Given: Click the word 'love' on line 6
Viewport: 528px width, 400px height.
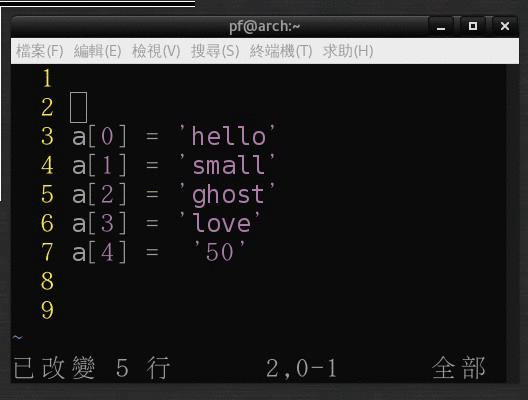Looking at the screenshot, I should tap(222, 223).
